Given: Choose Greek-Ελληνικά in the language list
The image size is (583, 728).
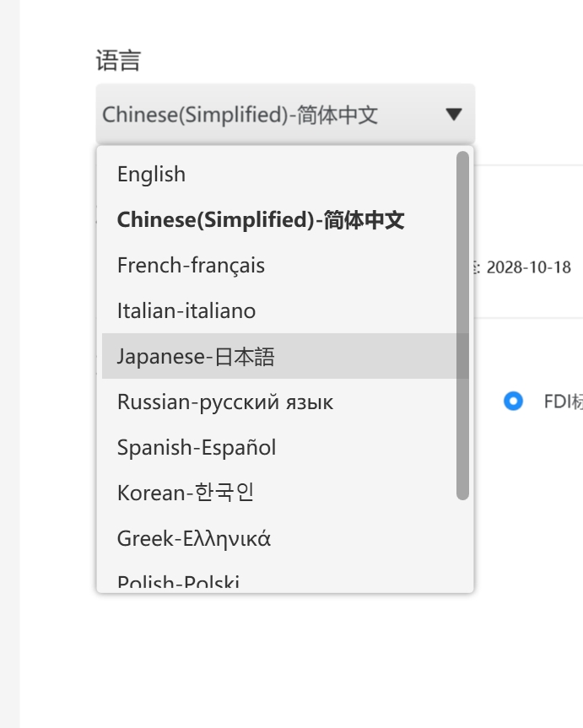Looking at the screenshot, I should [x=194, y=538].
